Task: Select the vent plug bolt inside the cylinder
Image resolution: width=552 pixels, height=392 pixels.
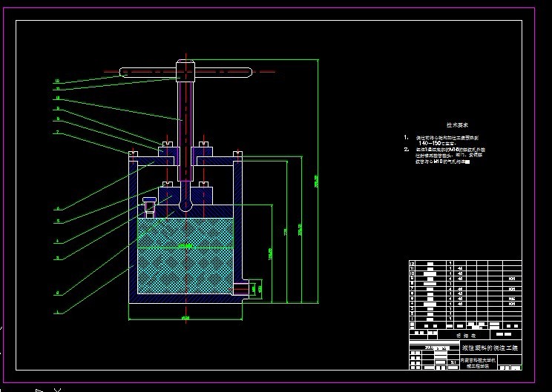Action: pos(149,207)
